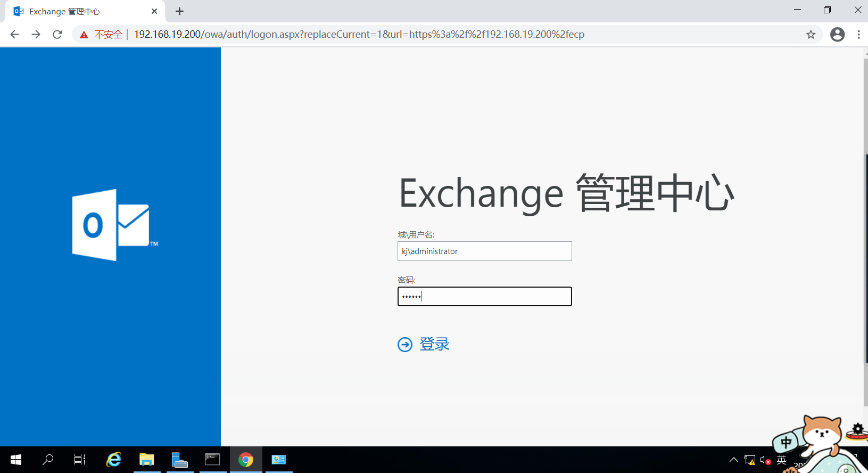Select the Exchange 管理中心 browser tab

(85, 11)
